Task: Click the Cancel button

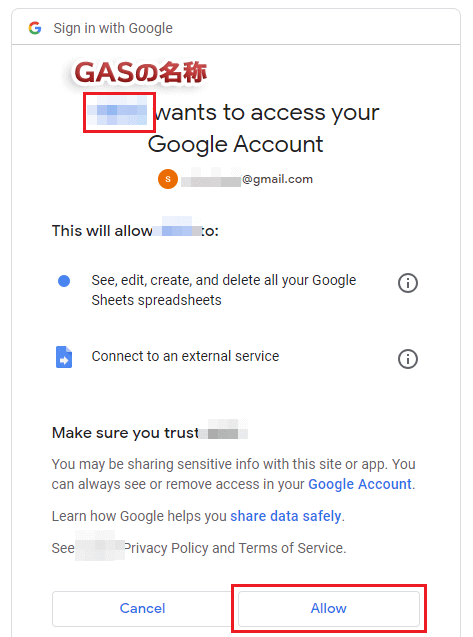Action: click(142, 608)
